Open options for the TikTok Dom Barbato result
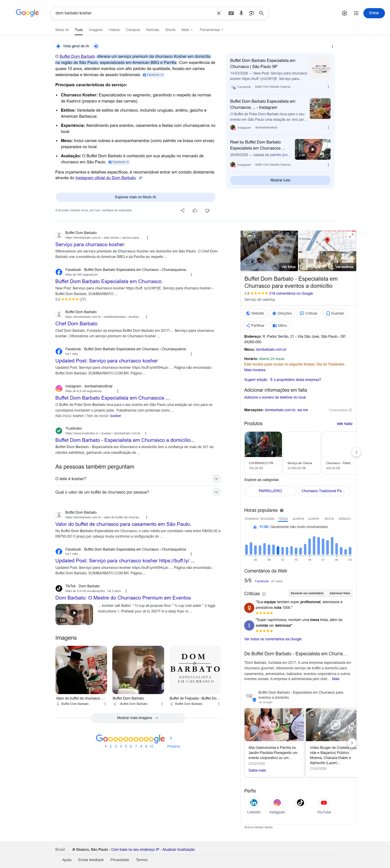The width and height of the screenshot is (390, 868). [x=126, y=591]
